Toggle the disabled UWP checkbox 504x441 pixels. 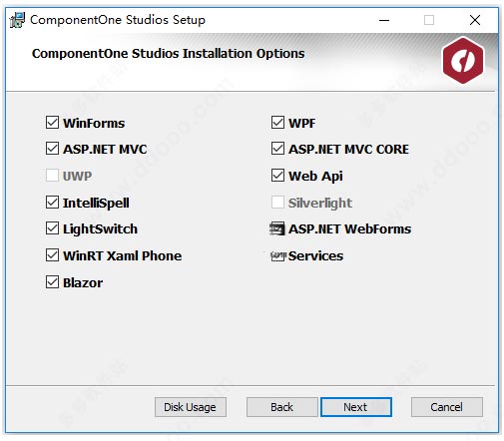52,176
